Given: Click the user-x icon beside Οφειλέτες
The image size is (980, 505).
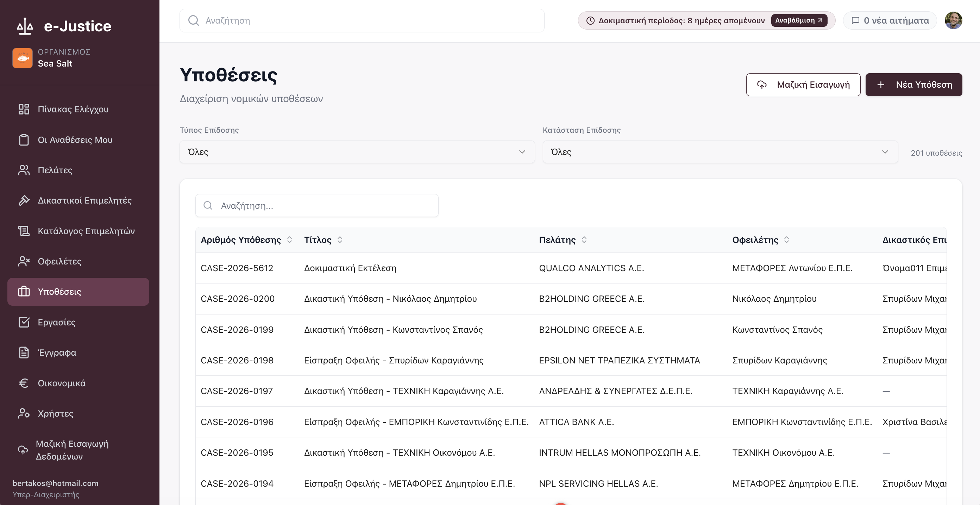Looking at the screenshot, I should coord(24,261).
